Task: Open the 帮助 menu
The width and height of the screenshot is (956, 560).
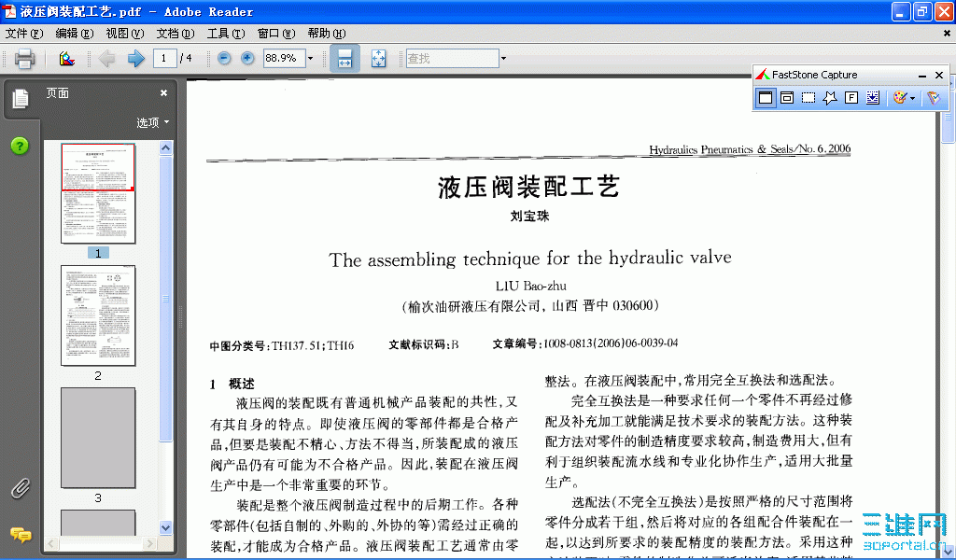Action: (327, 34)
